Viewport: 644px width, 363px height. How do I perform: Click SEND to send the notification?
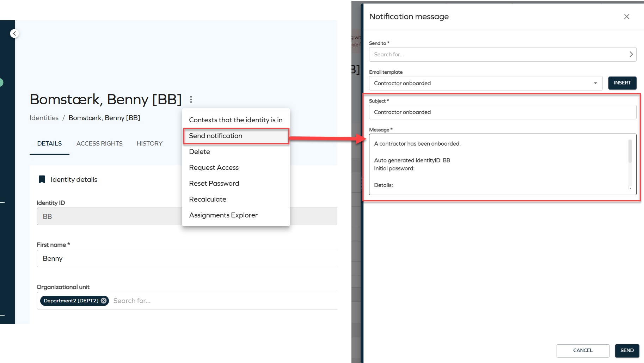tap(627, 350)
